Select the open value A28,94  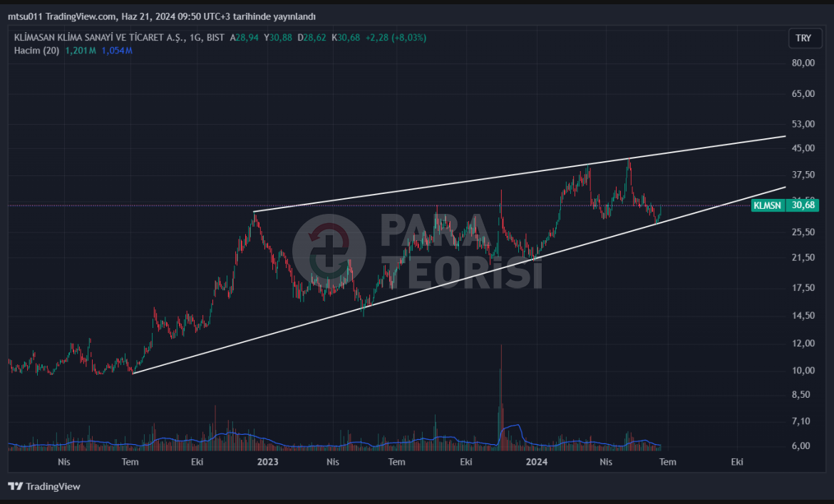[244, 38]
